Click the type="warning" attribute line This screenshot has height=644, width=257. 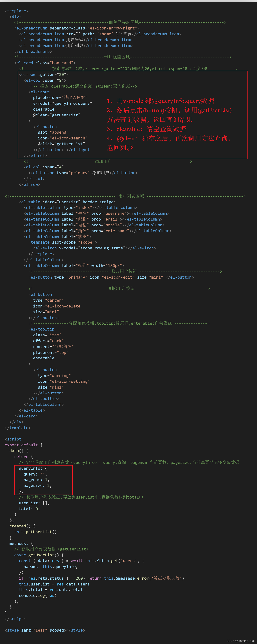pyautogui.click(x=54, y=376)
